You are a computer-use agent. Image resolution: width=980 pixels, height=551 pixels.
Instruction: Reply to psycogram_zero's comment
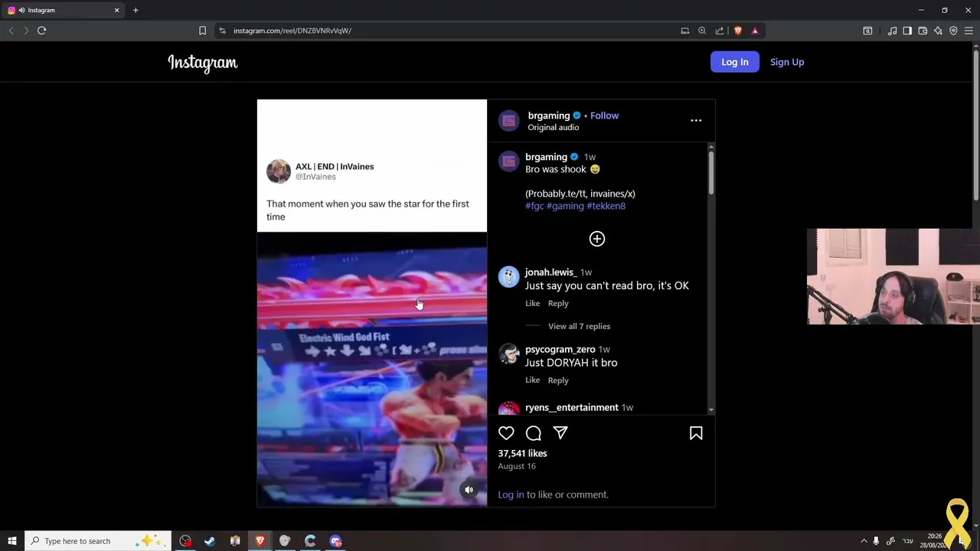pyautogui.click(x=558, y=380)
